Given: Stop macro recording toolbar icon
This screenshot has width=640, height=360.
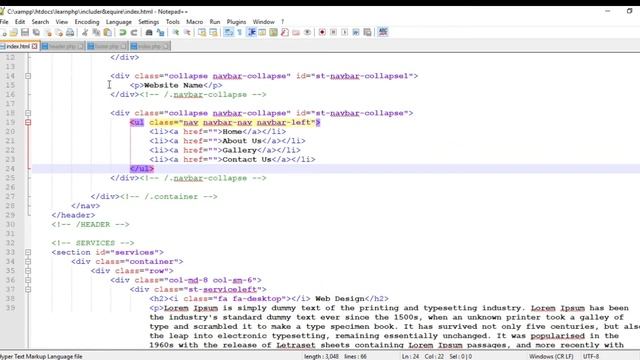Looking at the screenshot, I should click(333, 32).
